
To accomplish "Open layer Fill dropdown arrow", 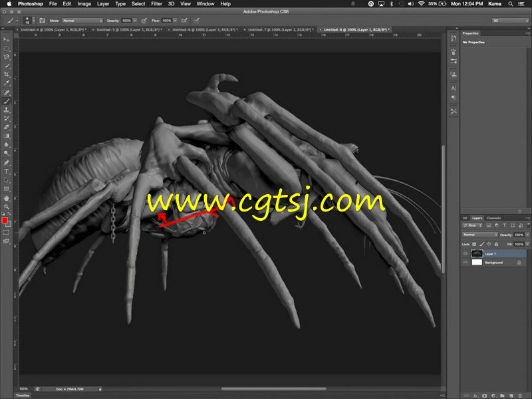I will pos(527,244).
